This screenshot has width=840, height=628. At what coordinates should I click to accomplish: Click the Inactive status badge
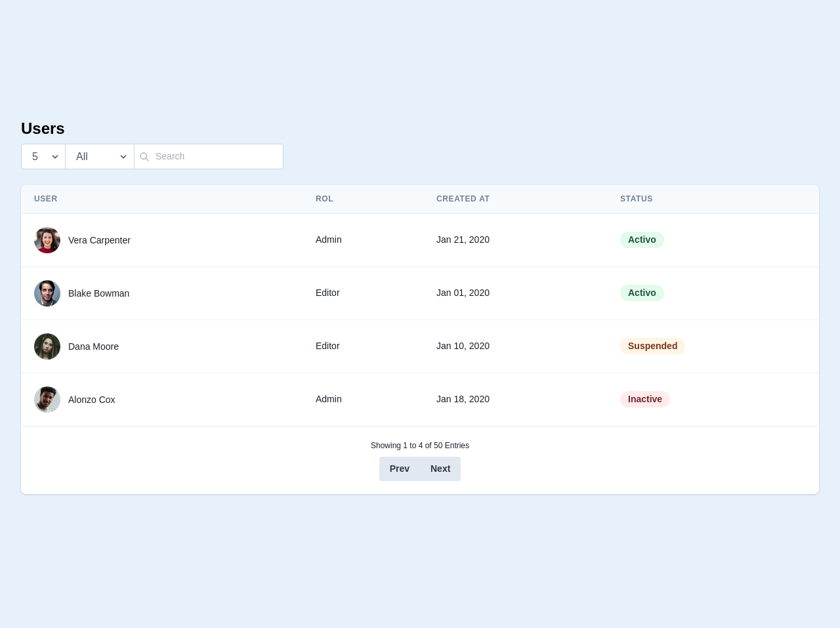[644, 400]
